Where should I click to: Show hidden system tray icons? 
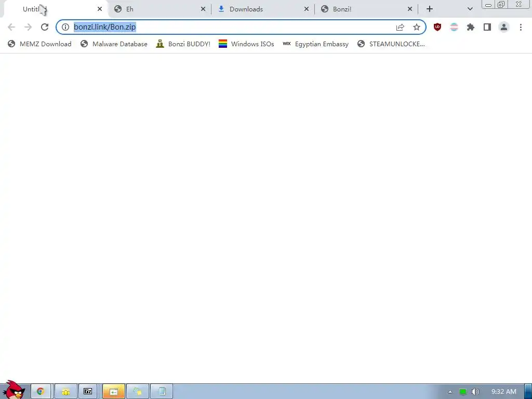[450, 392]
